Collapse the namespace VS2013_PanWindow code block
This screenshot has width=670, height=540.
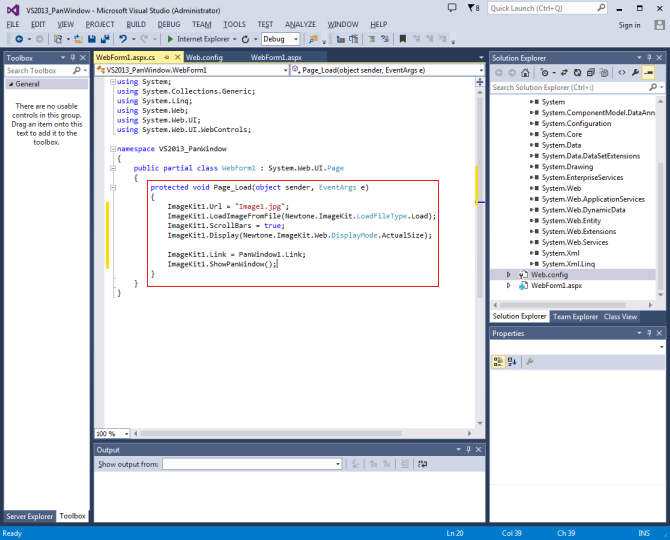click(113, 149)
